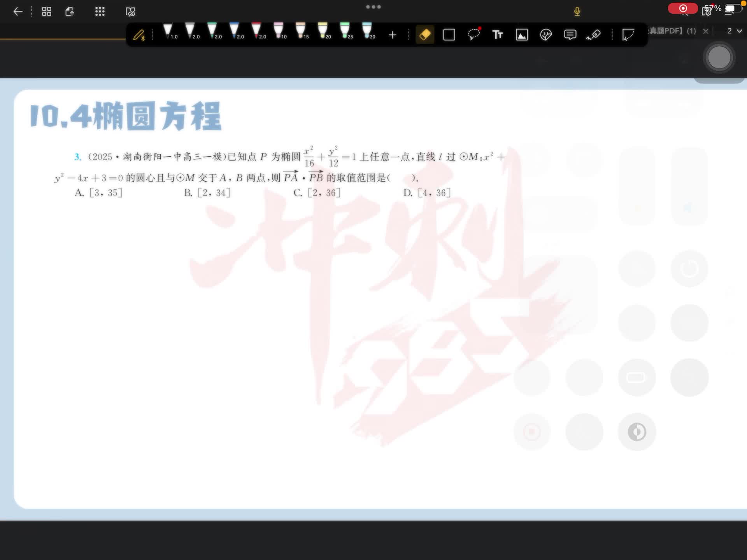Pick the red 2.0 pen

256,31
